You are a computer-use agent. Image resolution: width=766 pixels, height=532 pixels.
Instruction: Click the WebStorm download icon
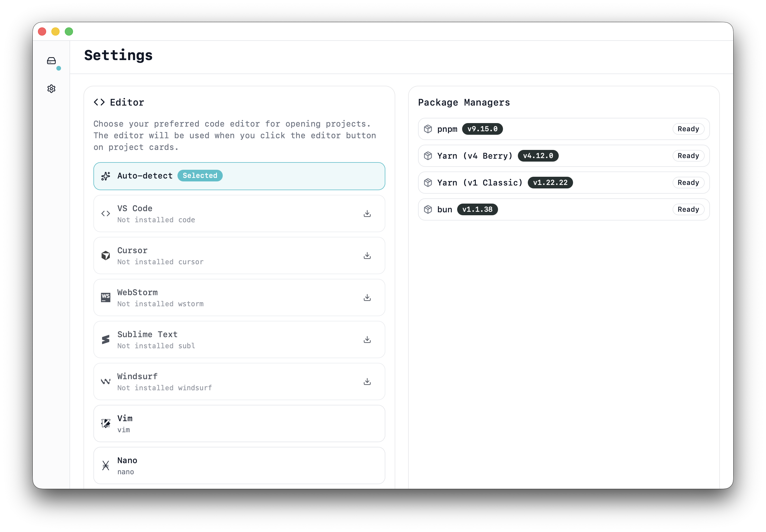[x=367, y=298]
